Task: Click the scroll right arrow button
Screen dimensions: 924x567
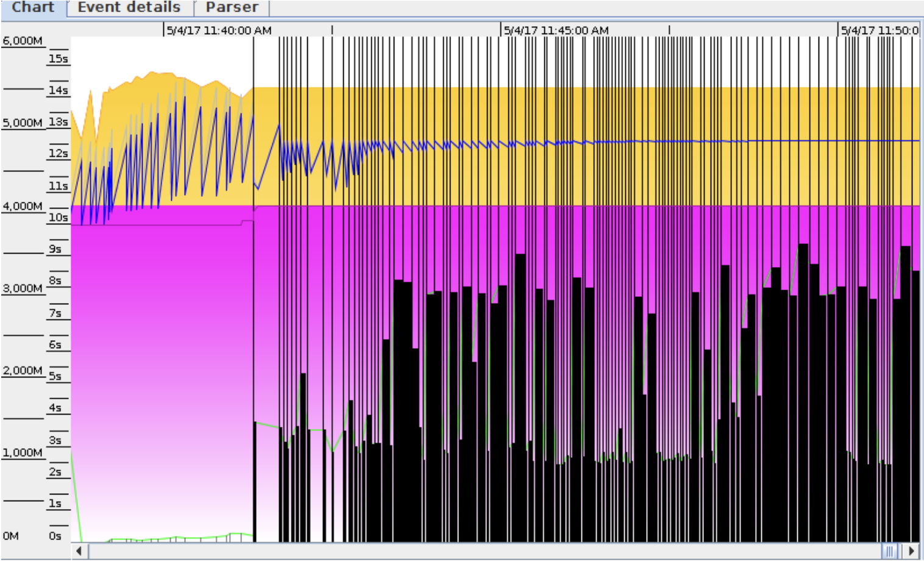Action: [x=911, y=551]
